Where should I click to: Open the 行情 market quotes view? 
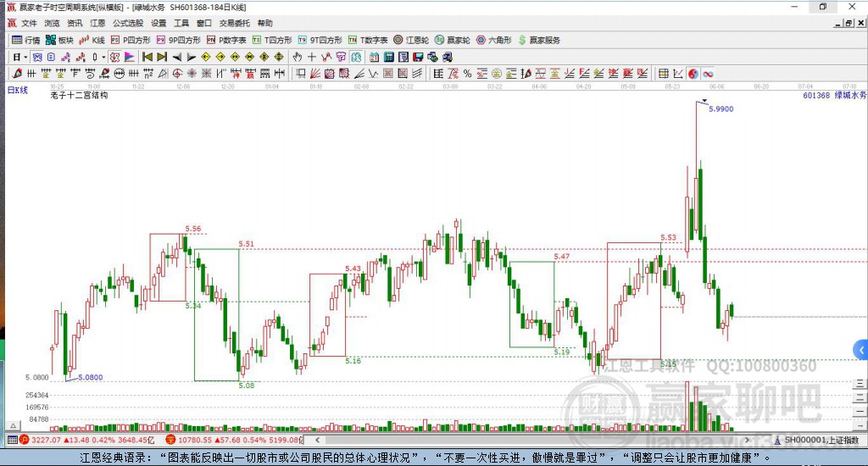26,40
